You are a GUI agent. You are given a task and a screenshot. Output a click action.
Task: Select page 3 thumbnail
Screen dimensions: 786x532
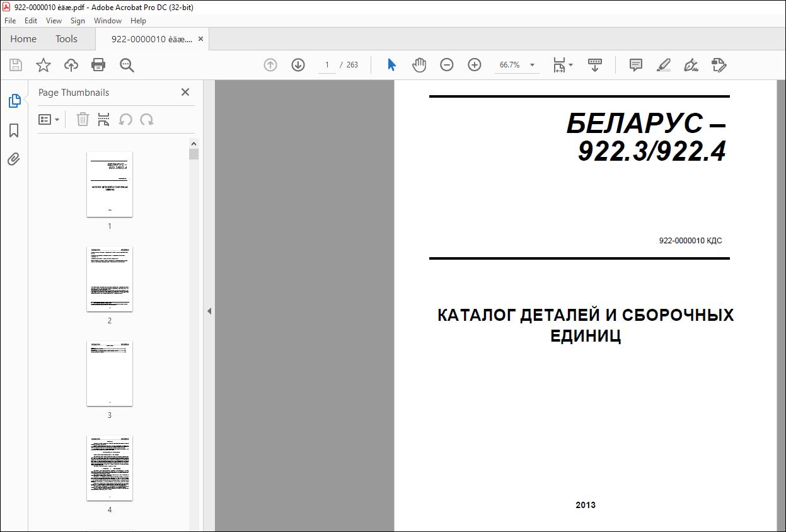pos(110,374)
